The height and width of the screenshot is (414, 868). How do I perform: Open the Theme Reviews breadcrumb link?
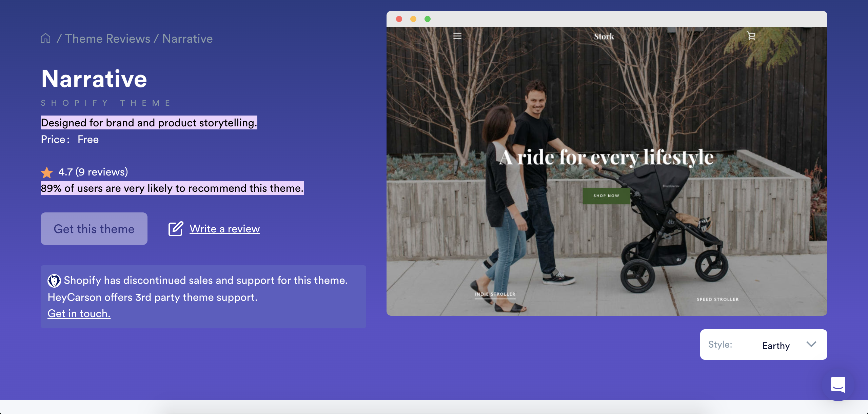(107, 39)
